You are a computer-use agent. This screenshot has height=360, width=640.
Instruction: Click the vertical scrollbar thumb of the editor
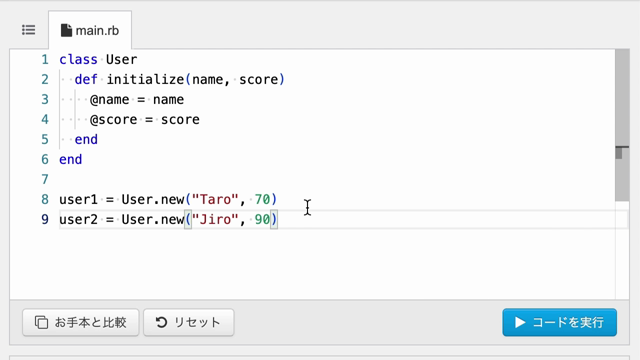pos(622,125)
